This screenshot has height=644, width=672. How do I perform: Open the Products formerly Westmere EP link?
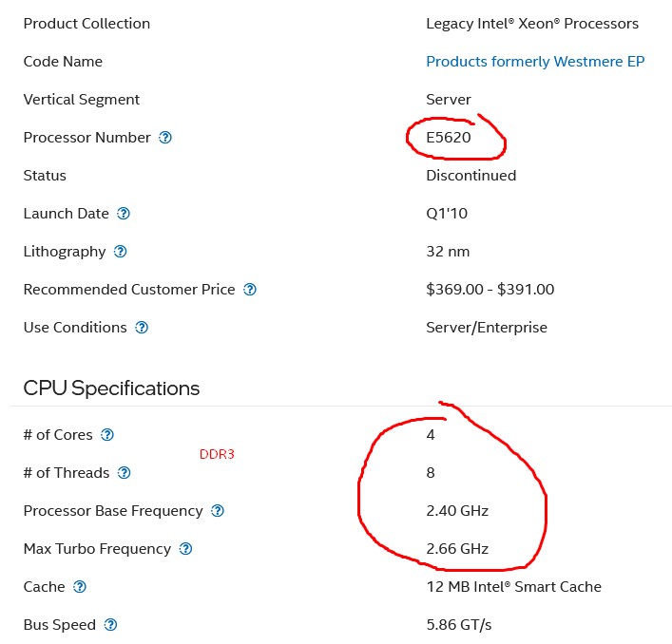[535, 62]
